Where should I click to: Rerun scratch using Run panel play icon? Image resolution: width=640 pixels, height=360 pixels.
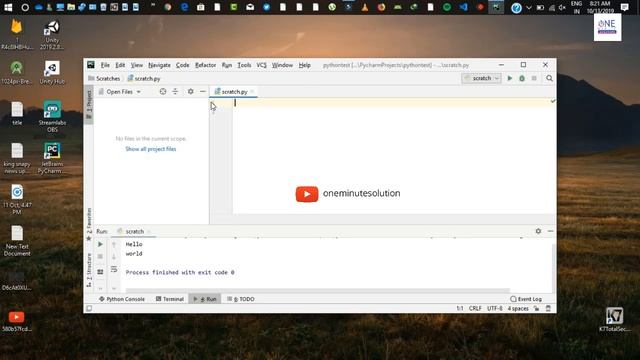coord(100,244)
